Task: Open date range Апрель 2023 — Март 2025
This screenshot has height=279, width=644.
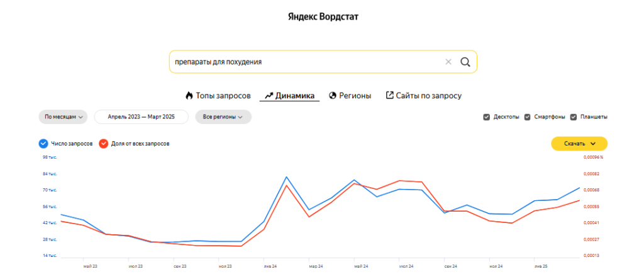Action: (x=142, y=117)
